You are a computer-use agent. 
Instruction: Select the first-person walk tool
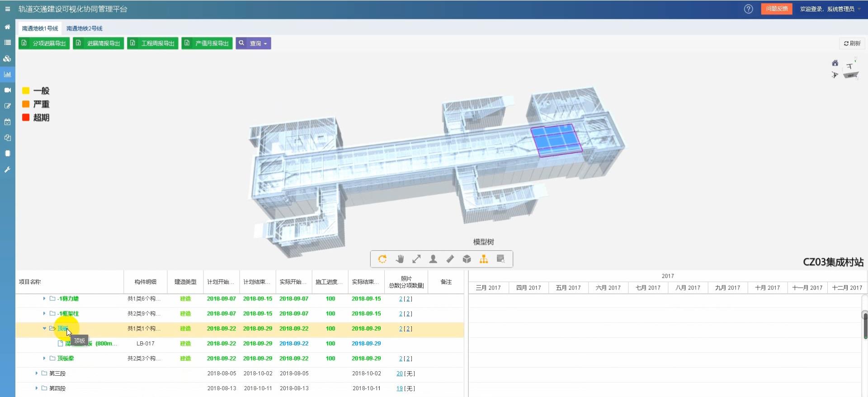point(433,259)
